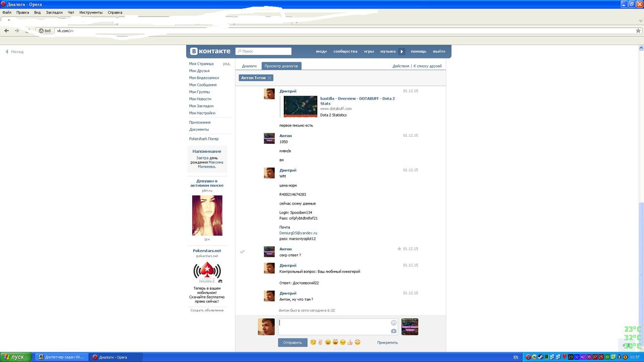Open the Закладки browser menu

pyautogui.click(x=54, y=12)
